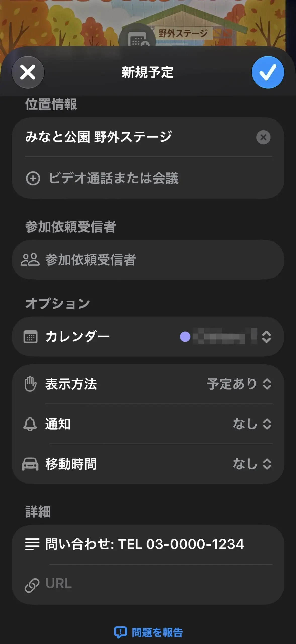Confirm the new event with the blue checkmark

coord(268,72)
